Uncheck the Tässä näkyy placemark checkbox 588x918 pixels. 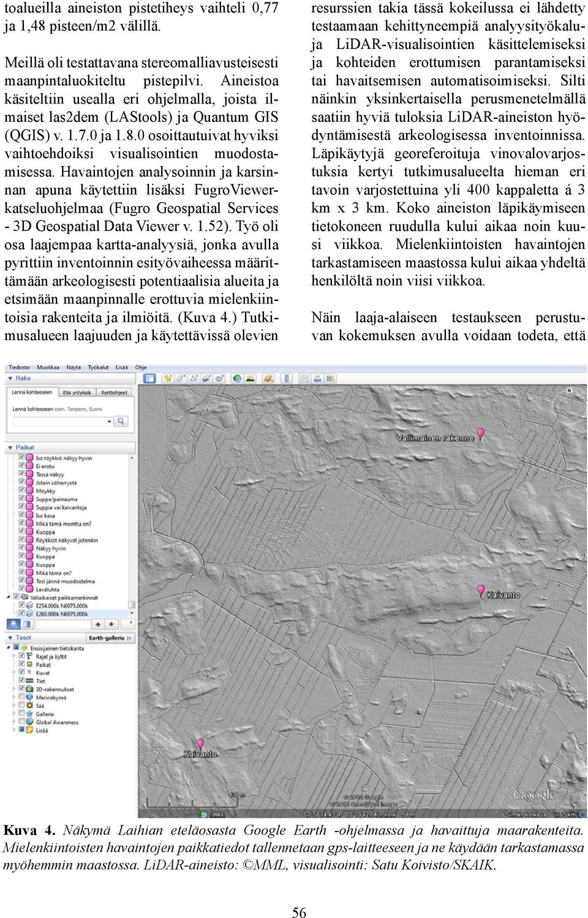click(x=21, y=473)
